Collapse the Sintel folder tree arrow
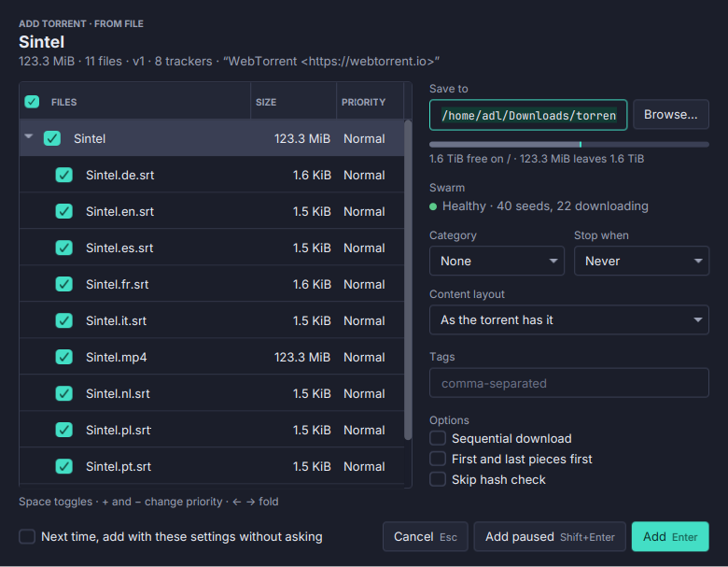The image size is (728, 567). [29, 136]
